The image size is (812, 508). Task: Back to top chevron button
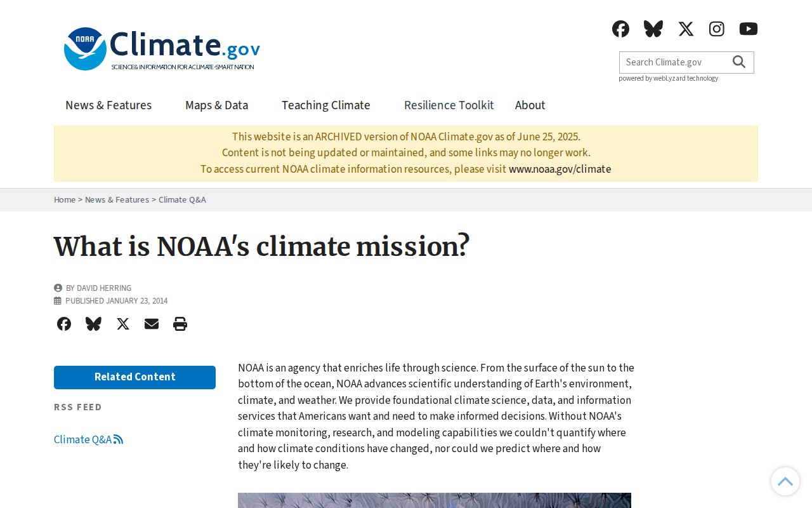[x=785, y=481]
